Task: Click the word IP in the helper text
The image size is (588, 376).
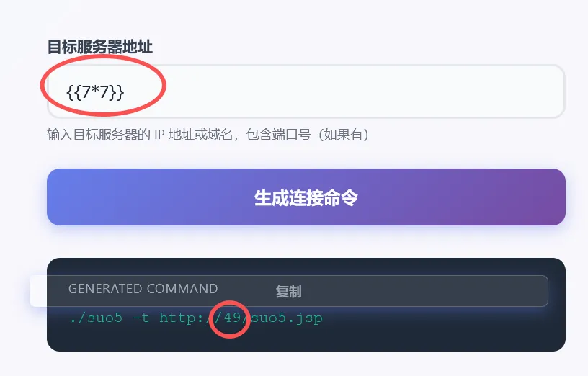Action: (x=159, y=134)
